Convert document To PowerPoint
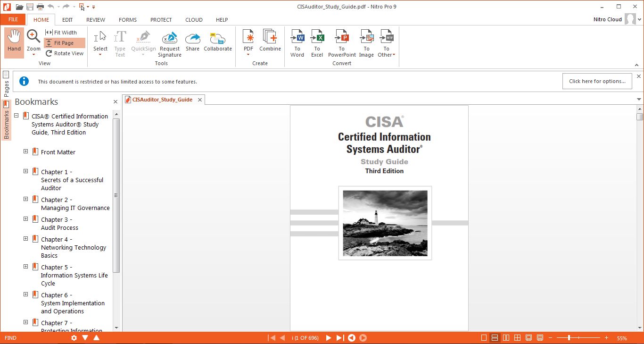The height and width of the screenshot is (344, 644). (342, 43)
